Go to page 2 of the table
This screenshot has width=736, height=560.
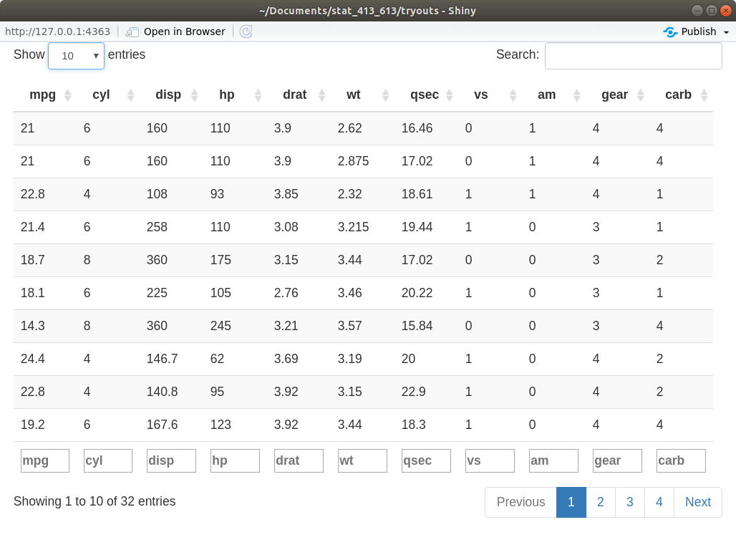pyautogui.click(x=601, y=502)
